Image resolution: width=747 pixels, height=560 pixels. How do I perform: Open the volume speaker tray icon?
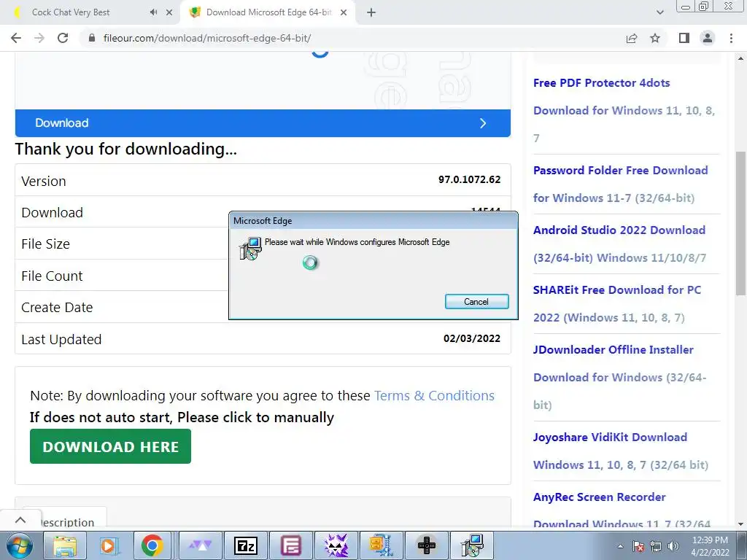click(673, 546)
